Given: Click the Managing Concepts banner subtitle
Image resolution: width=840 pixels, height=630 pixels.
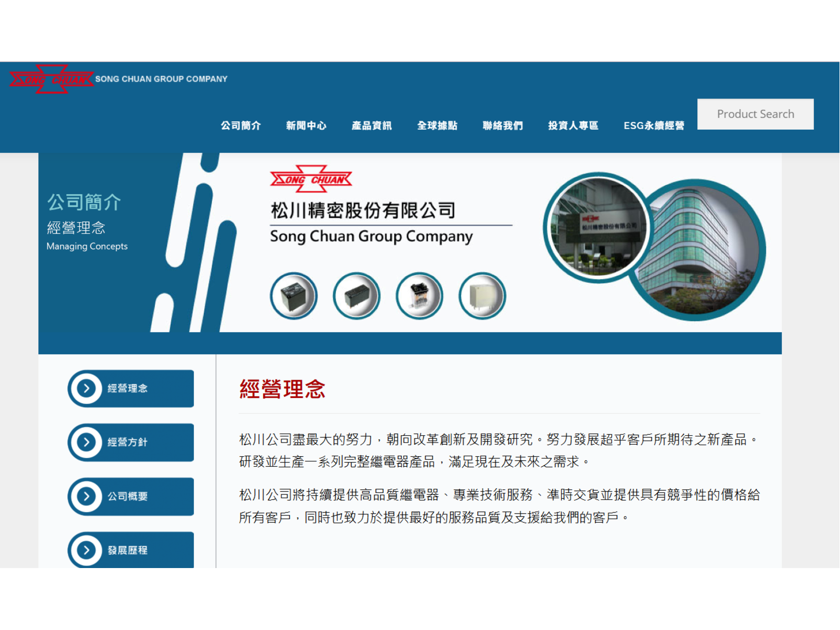Looking at the screenshot, I should point(87,246).
